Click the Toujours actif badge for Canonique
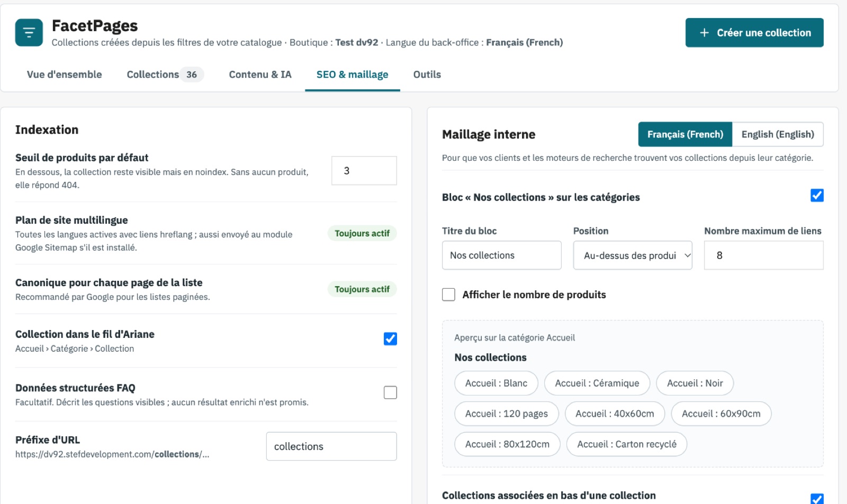The width and height of the screenshot is (847, 504). tap(362, 289)
